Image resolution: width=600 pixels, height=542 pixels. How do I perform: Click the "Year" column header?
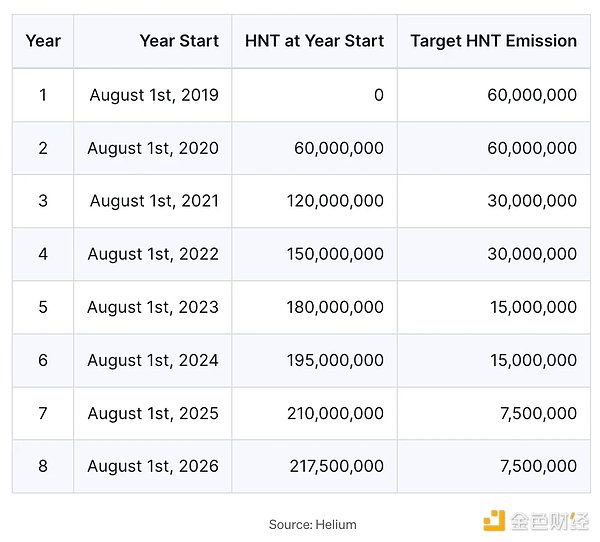pos(43,41)
